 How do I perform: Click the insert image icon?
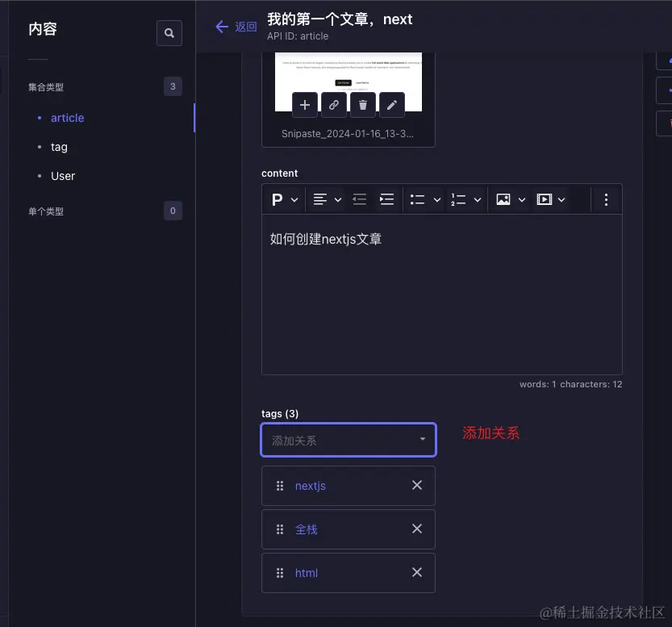(503, 199)
